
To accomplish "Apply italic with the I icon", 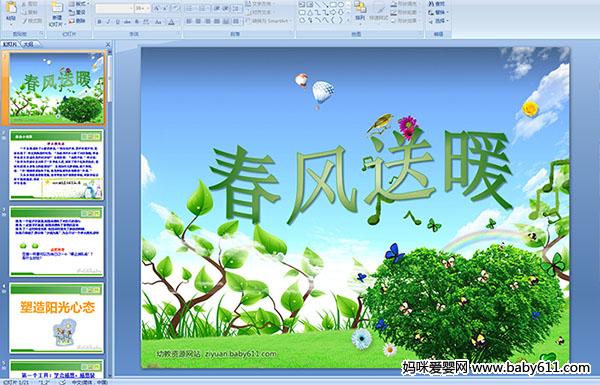I will (x=108, y=22).
